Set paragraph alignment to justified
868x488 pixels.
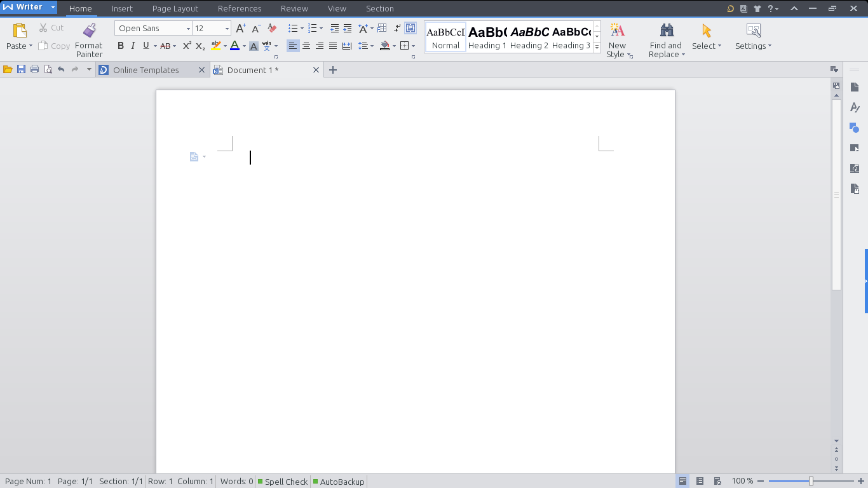pyautogui.click(x=333, y=46)
